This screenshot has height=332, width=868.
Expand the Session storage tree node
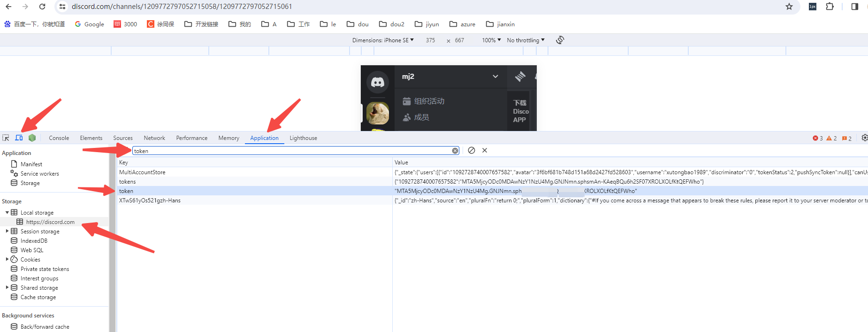click(7, 231)
